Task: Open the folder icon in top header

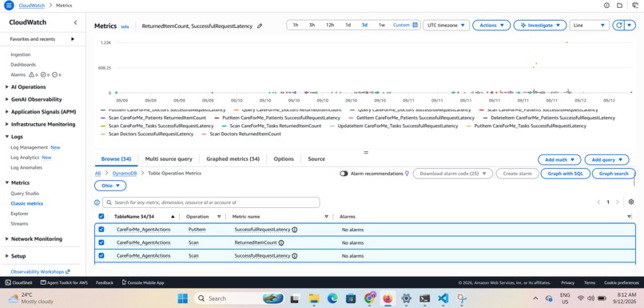Action: coord(619,6)
